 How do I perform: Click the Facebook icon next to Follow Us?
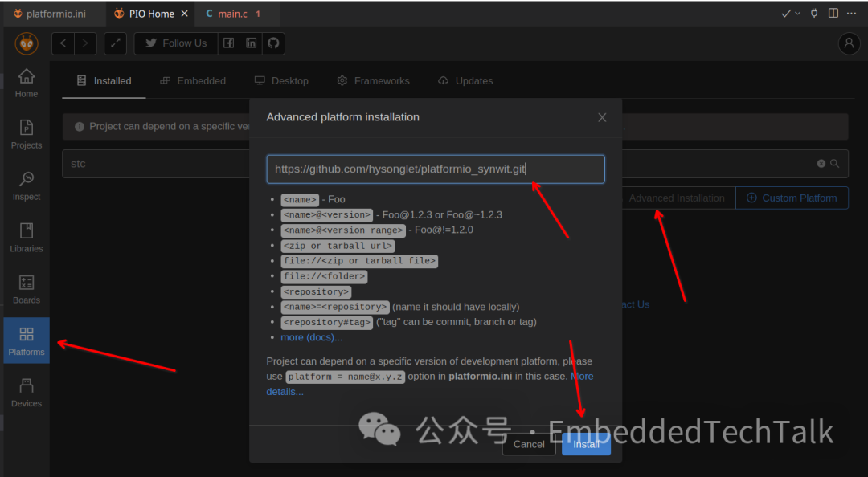pyautogui.click(x=228, y=43)
